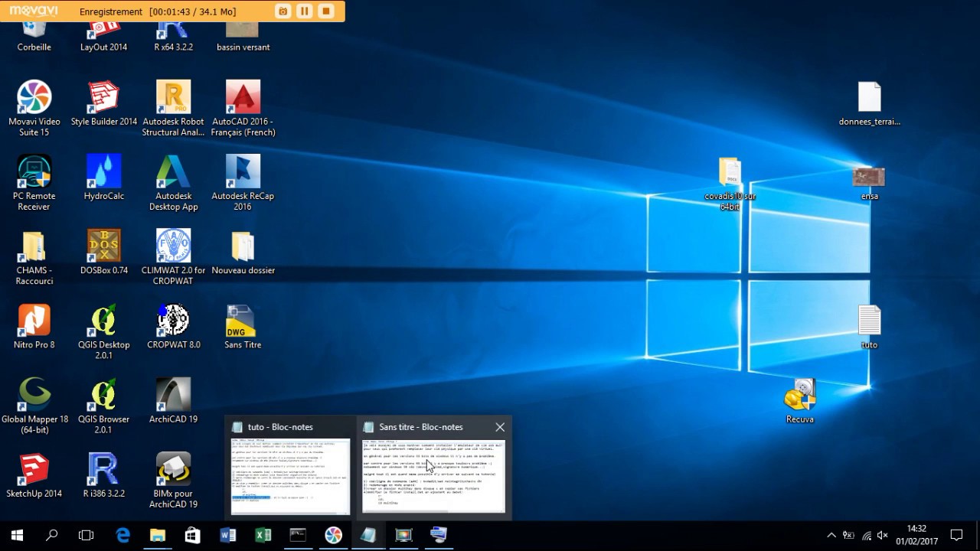Show hidden system tray icons
980x551 pixels.
[x=831, y=536]
